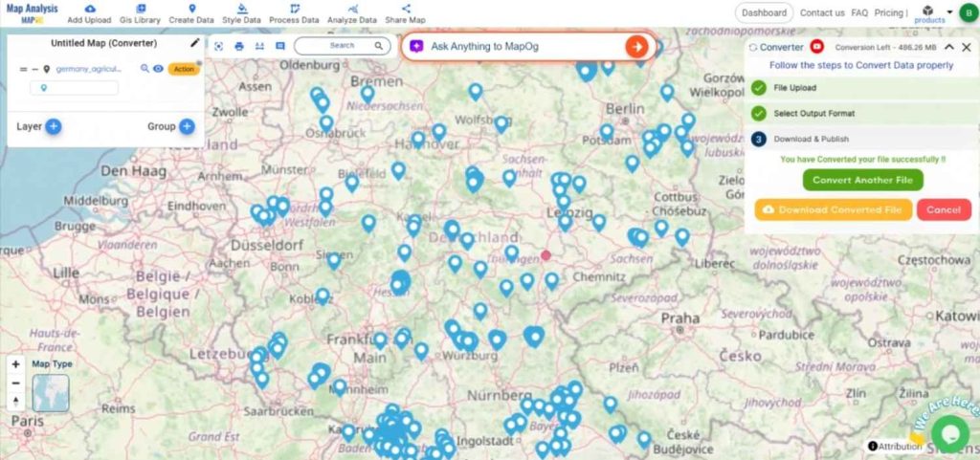Image resolution: width=980 pixels, height=460 pixels.
Task: Click the print map icon
Action: (x=239, y=46)
